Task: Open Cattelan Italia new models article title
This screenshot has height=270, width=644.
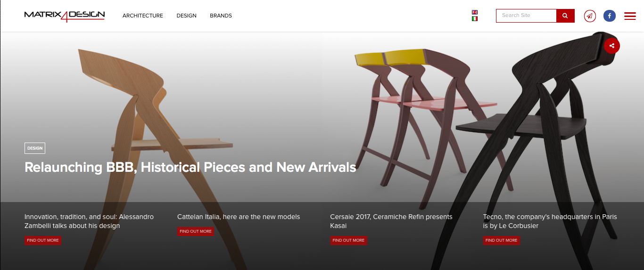Action: click(x=239, y=217)
